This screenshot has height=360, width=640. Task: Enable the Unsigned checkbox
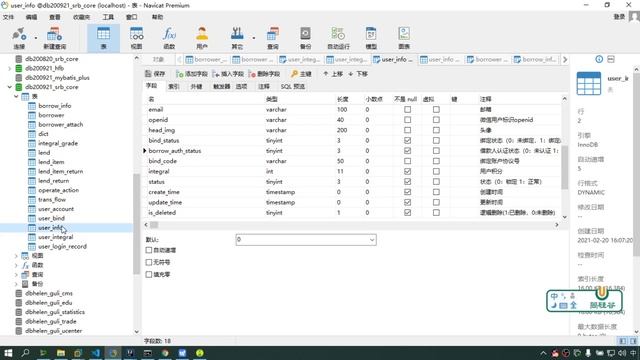click(149, 262)
